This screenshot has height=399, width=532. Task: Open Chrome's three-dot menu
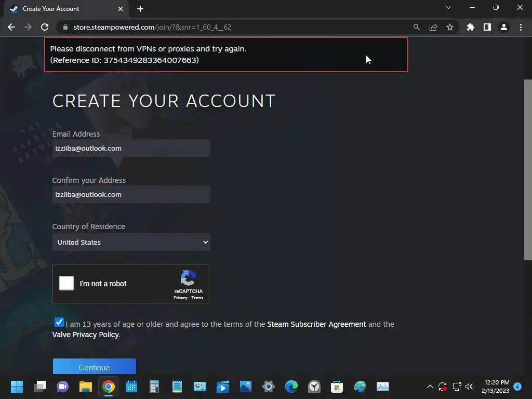click(x=521, y=27)
